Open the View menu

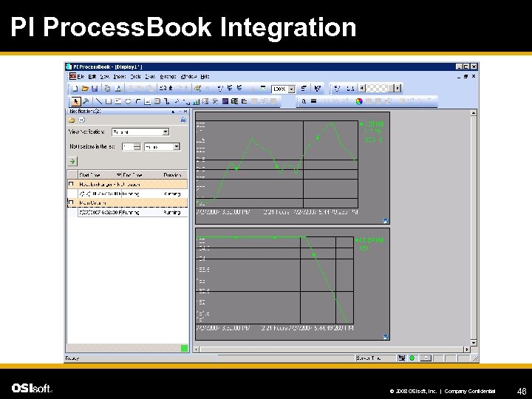point(104,77)
